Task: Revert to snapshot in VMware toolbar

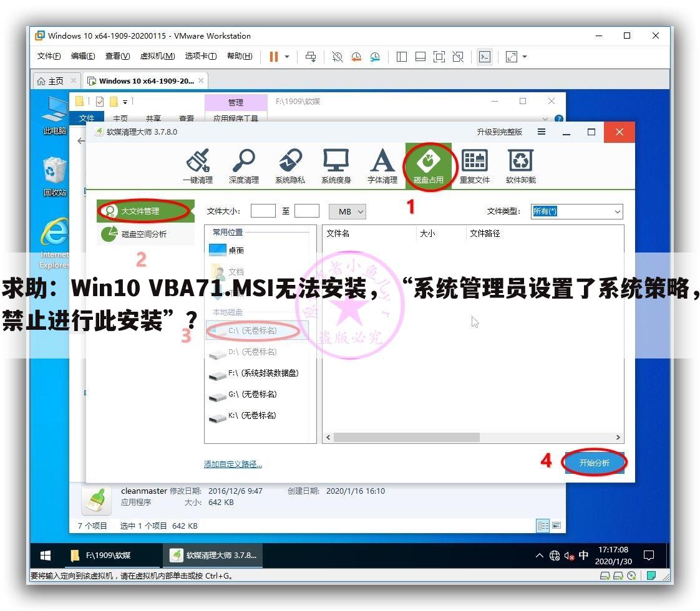Action: click(356, 57)
